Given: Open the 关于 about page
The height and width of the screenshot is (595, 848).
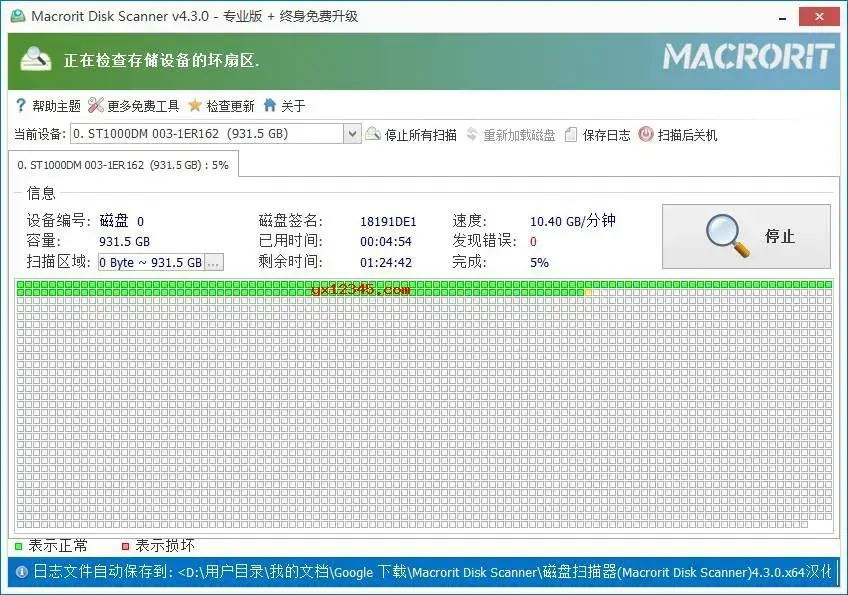Looking at the screenshot, I should (x=293, y=106).
